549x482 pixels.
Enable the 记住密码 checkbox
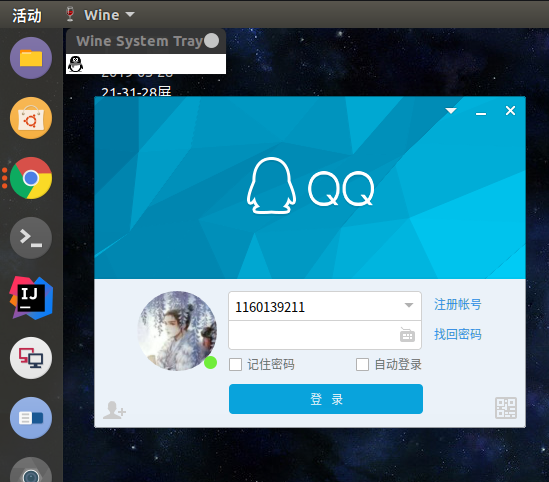pos(235,364)
